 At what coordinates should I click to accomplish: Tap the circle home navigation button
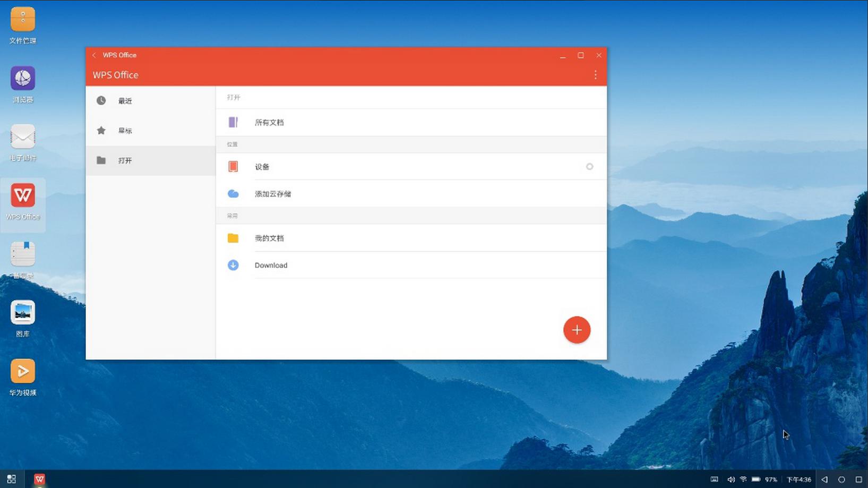click(x=841, y=480)
